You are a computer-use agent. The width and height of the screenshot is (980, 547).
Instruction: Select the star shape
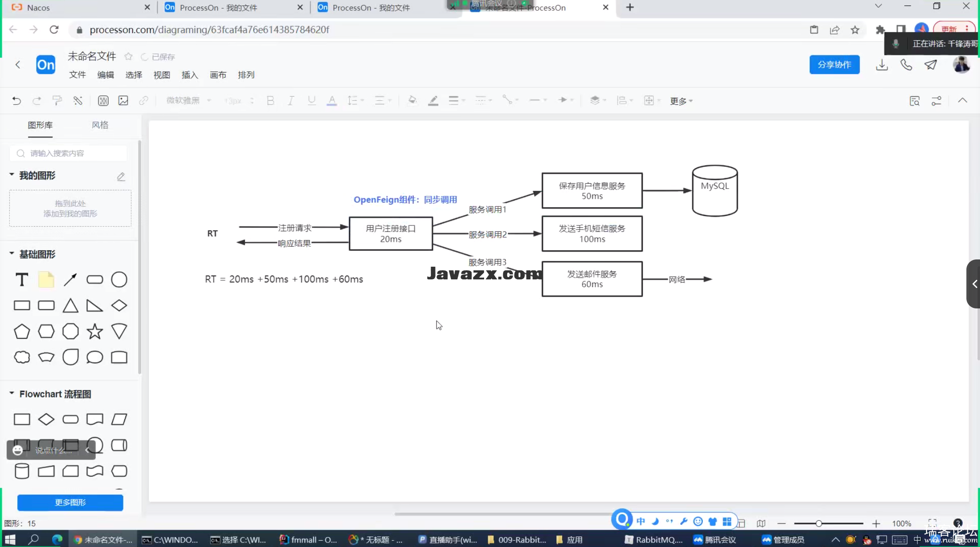[95, 331]
